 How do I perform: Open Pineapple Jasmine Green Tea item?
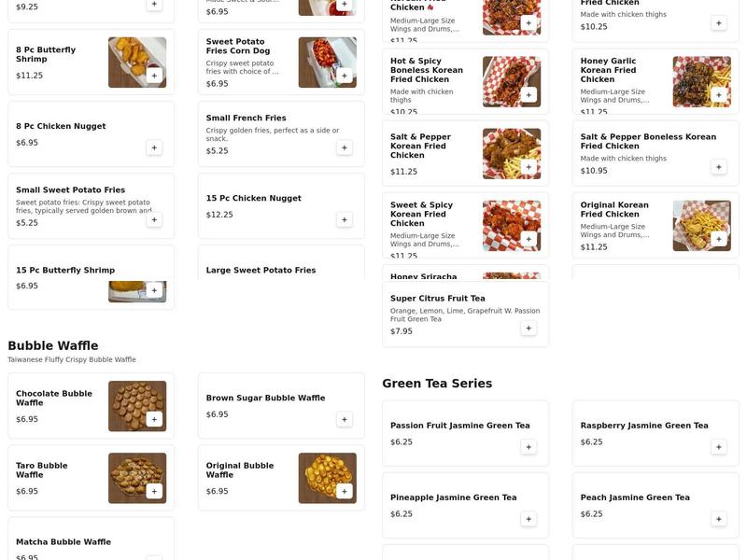tap(465, 505)
